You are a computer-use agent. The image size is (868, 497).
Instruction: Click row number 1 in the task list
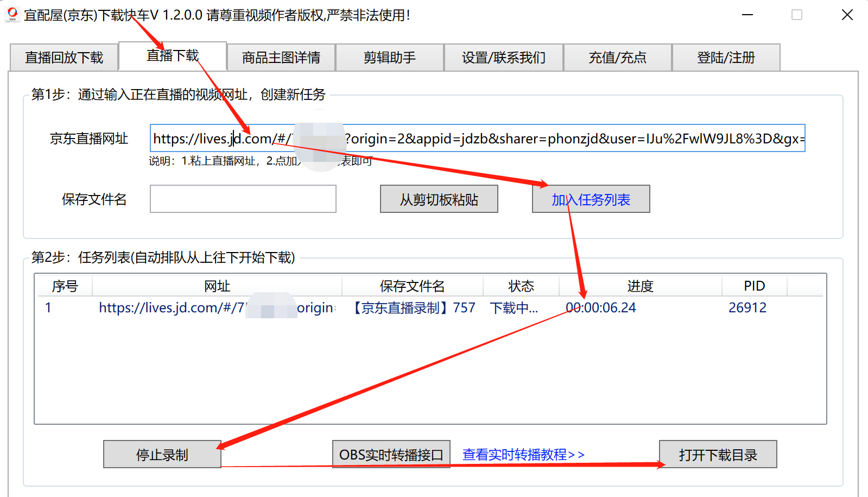[48, 308]
